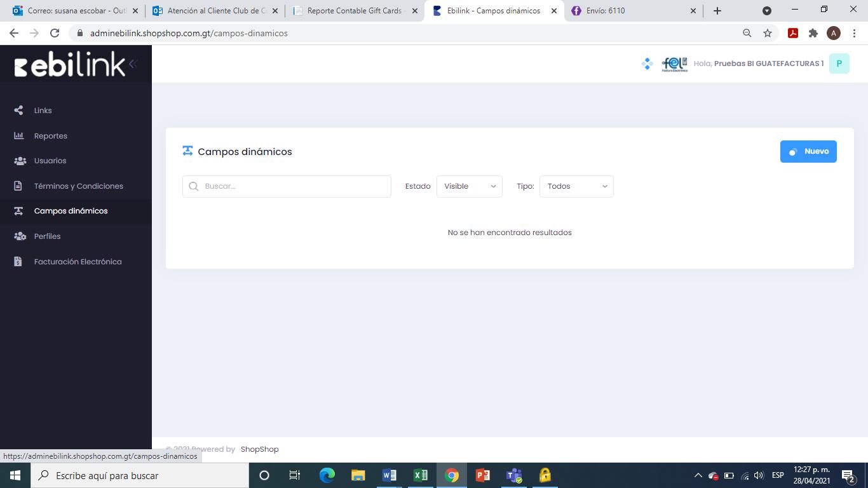Screen dimensions: 868x488
Task: Open Word from the taskbar
Action: pos(390,475)
